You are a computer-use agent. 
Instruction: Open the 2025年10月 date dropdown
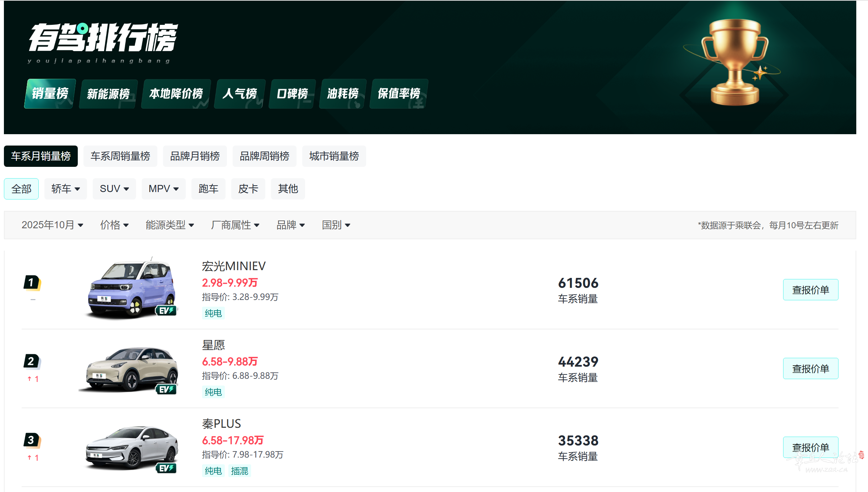pos(52,225)
